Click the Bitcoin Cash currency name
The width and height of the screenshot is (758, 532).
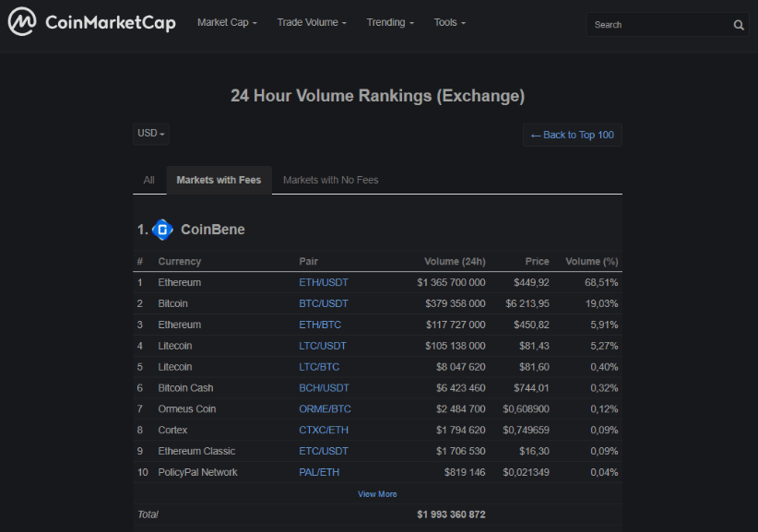(185, 388)
